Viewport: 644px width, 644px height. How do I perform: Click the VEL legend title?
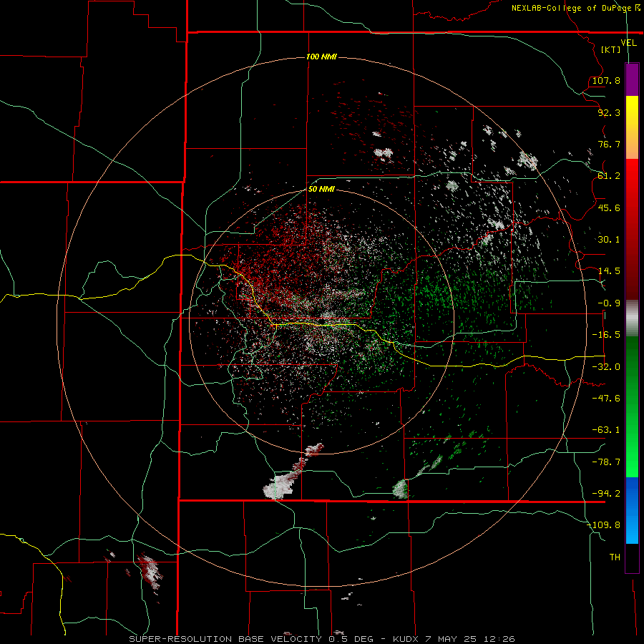[x=628, y=43]
